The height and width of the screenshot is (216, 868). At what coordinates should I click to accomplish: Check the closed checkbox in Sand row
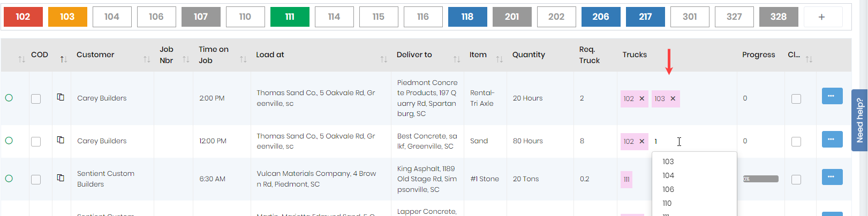pos(796,142)
